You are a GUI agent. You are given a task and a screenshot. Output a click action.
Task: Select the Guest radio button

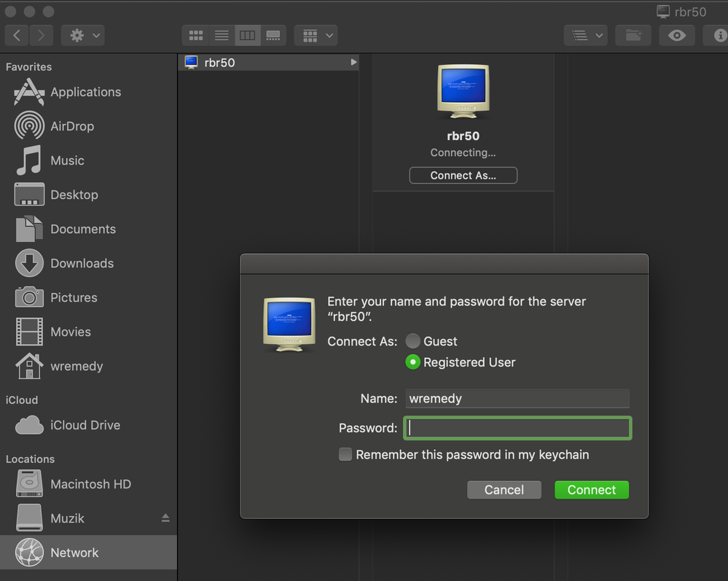click(413, 341)
